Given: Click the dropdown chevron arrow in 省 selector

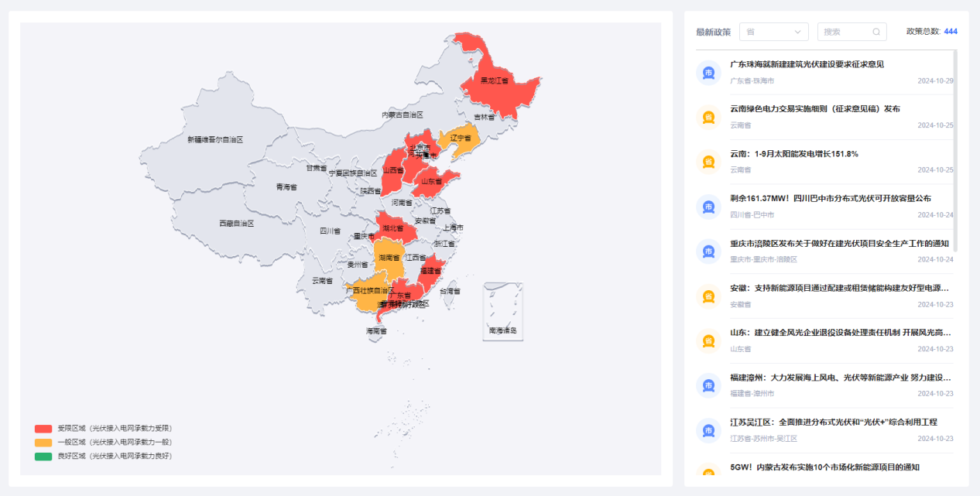Looking at the screenshot, I should (x=798, y=32).
